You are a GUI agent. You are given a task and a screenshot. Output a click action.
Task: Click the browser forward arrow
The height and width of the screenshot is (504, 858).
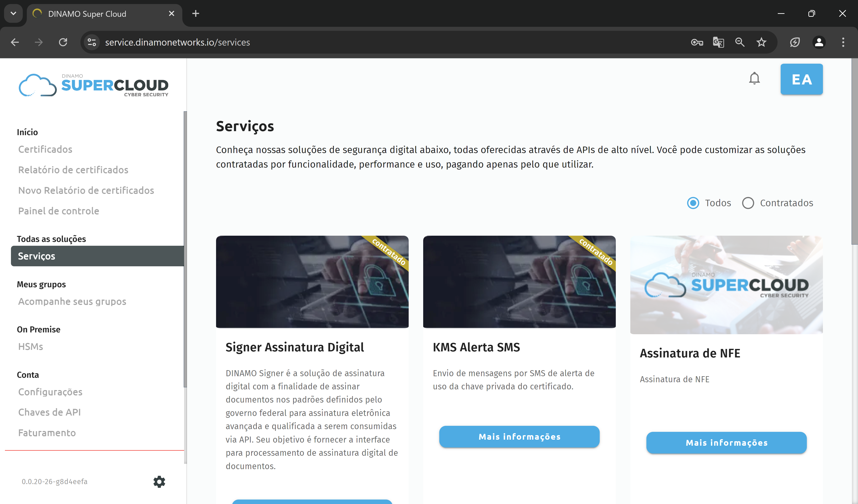tap(39, 42)
